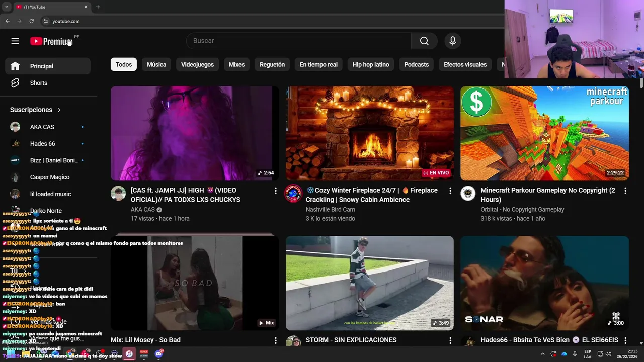Select the En tiempo real chip
Viewport: 644px width, 362px height.
(x=318, y=64)
